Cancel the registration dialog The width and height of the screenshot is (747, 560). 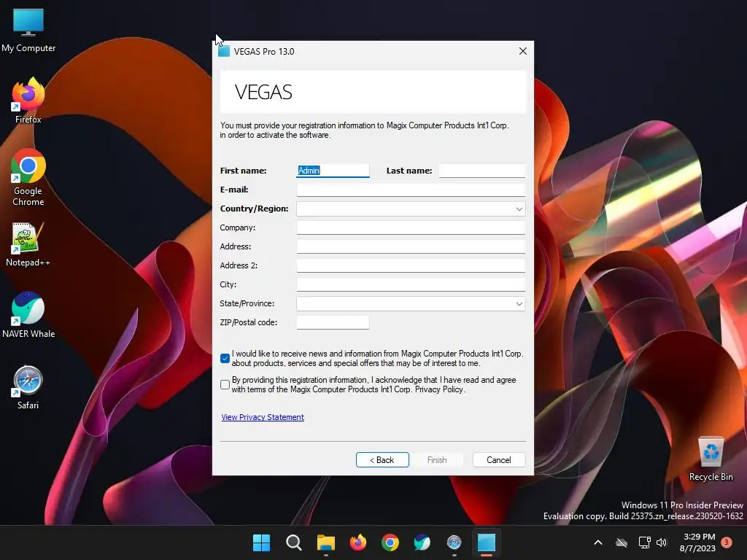(499, 460)
